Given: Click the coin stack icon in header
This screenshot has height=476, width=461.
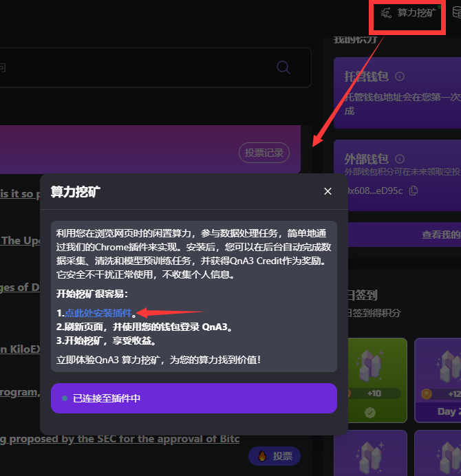Looking at the screenshot, I should point(456,12).
